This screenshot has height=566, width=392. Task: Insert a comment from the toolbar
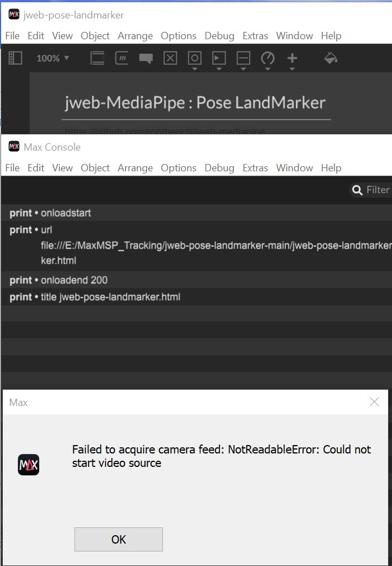[x=146, y=58]
